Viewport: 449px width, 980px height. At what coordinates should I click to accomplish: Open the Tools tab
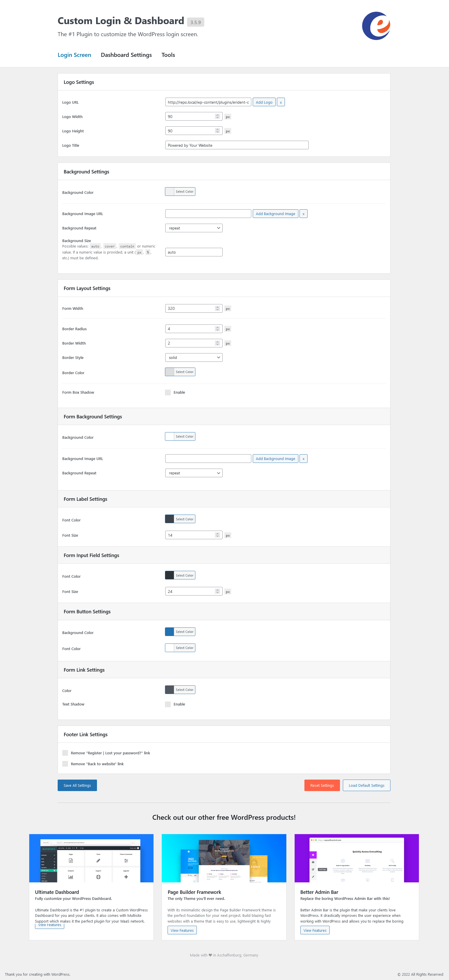tap(168, 55)
